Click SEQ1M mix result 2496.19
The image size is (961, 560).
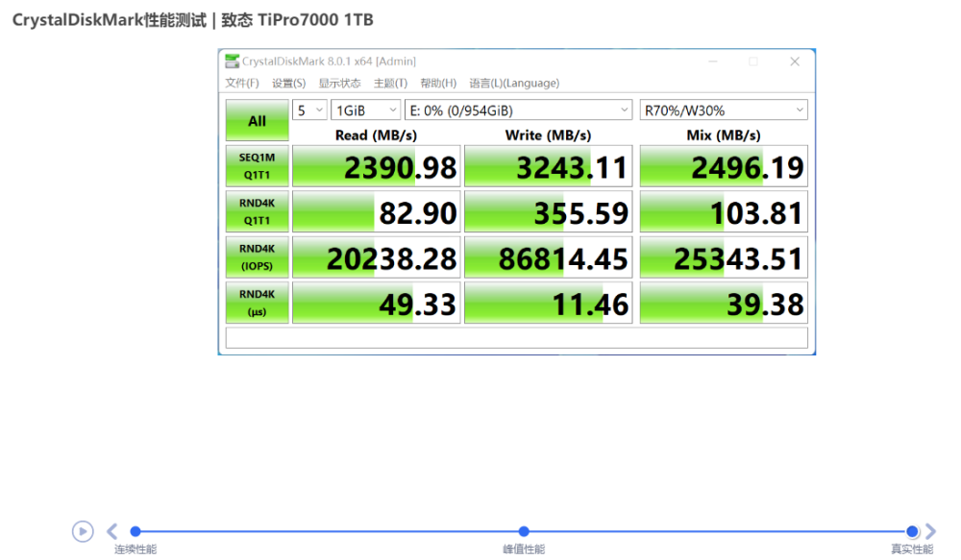coord(724,166)
